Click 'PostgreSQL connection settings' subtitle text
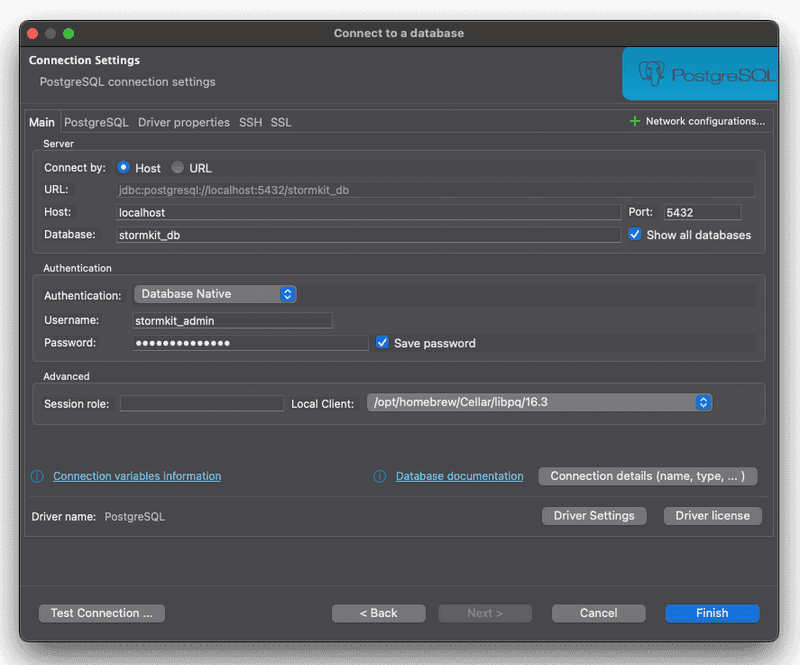 128,82
